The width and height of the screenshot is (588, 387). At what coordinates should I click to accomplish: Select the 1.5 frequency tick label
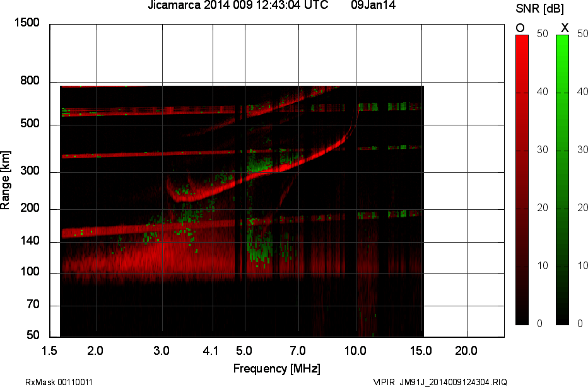[x=49, y=350]
